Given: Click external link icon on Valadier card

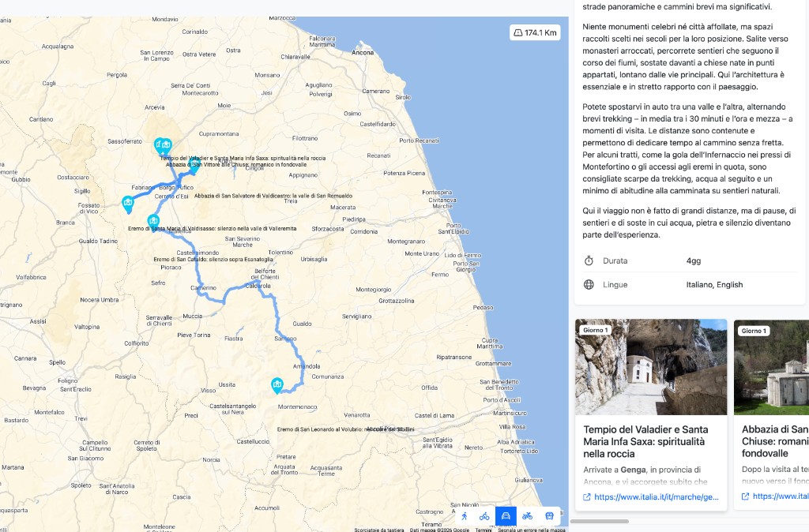Looking at the screenshot, I should pyautogui.click(x=587, y=497).
